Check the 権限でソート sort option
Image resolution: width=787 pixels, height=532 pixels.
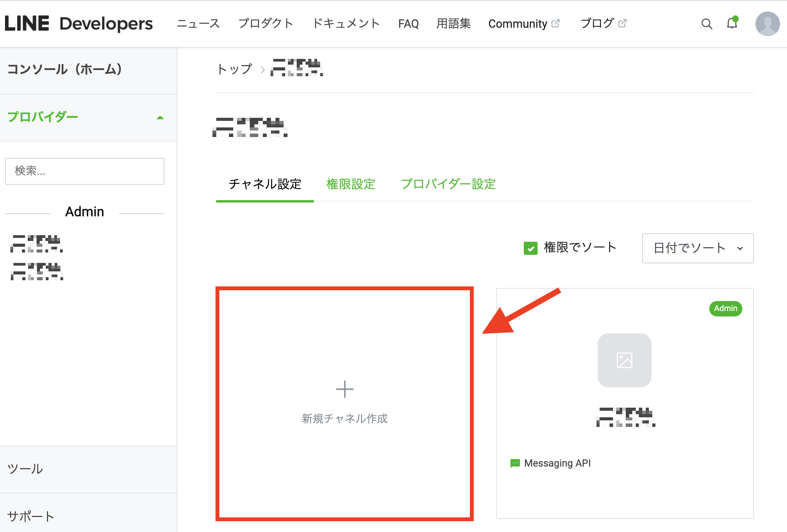point(530,248)
